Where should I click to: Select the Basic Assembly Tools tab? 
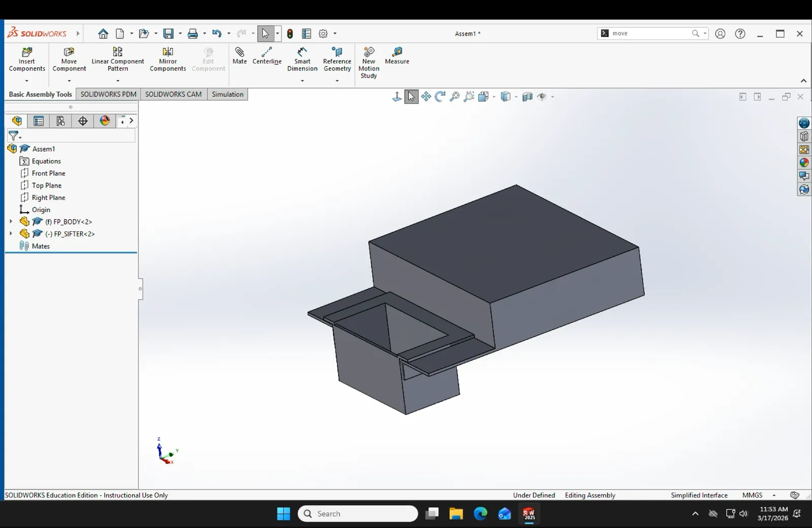(40, 94)
